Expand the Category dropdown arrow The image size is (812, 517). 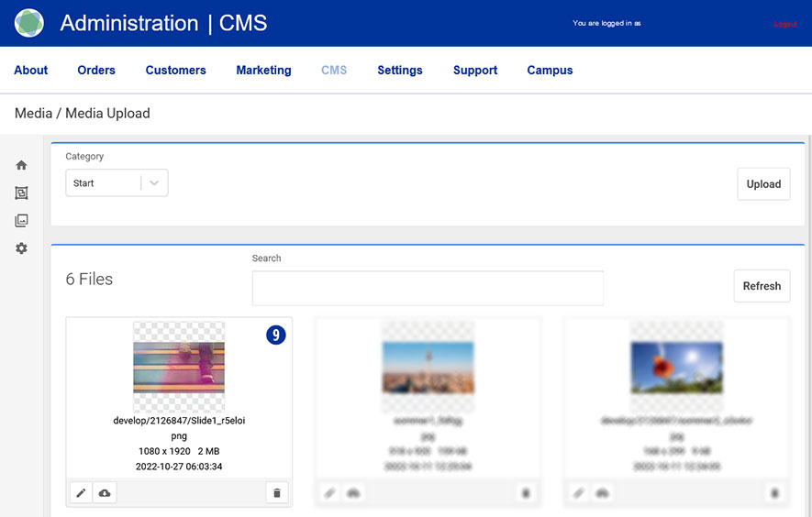pyautogui.click(x=154, y=183)
